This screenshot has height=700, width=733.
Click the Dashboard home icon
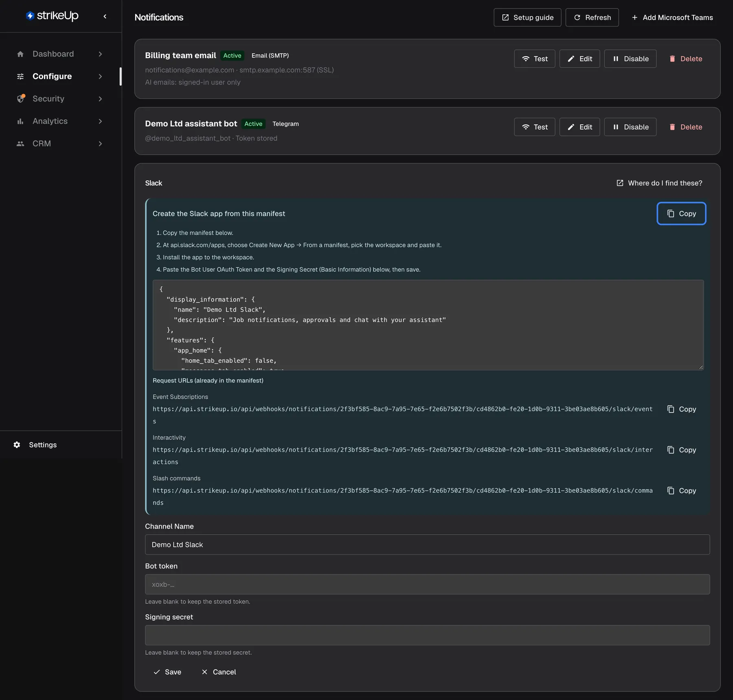click(20, 54)
